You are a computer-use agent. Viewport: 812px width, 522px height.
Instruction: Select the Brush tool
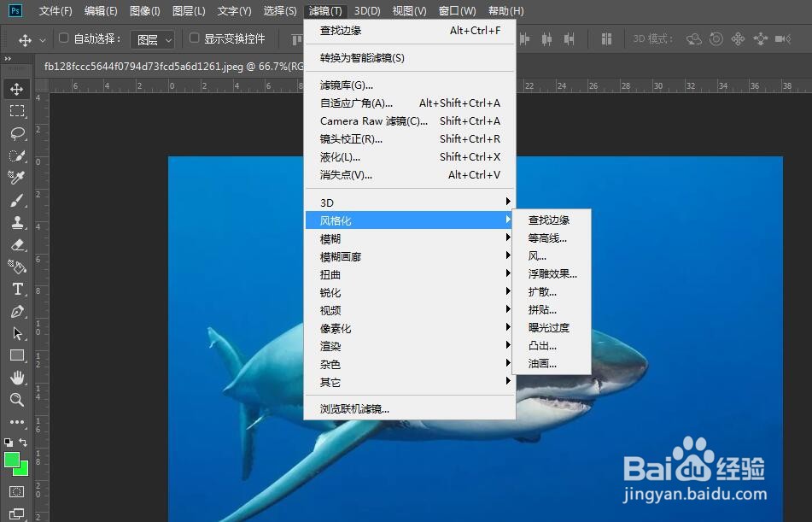coord(18,199)
